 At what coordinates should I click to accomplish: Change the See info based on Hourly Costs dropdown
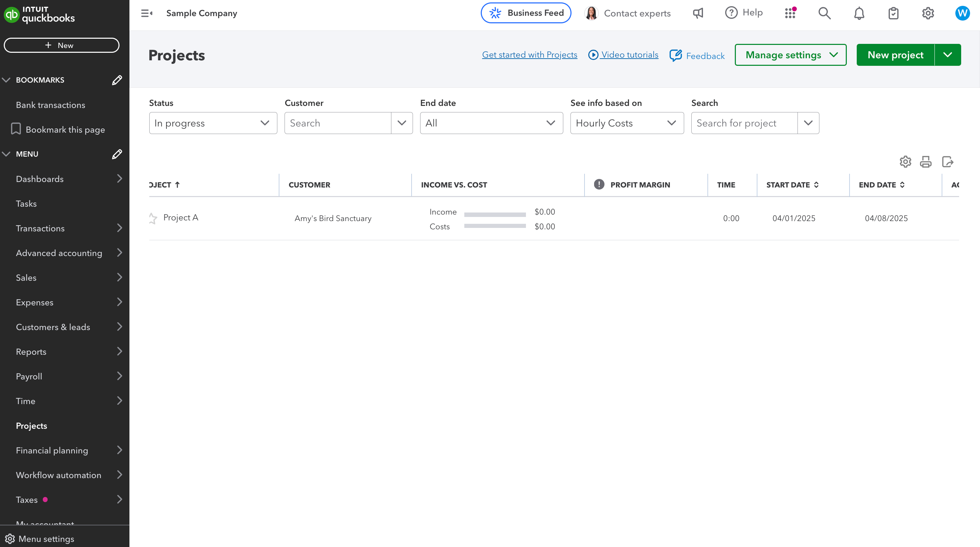pos(627,123)
